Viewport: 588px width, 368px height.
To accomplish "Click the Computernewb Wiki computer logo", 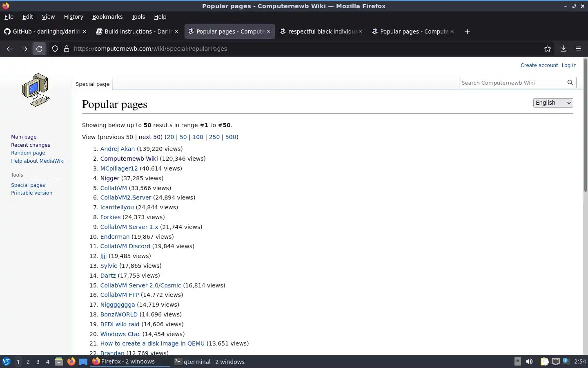I will (36, 90).
